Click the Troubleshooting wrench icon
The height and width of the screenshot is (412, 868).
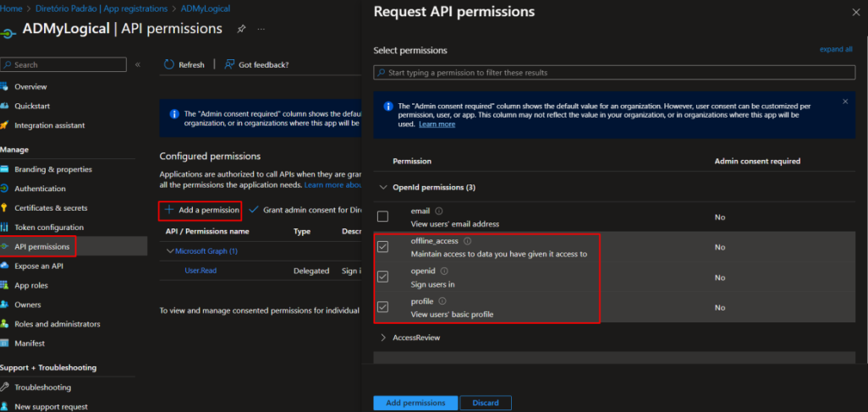coord(4,387)
